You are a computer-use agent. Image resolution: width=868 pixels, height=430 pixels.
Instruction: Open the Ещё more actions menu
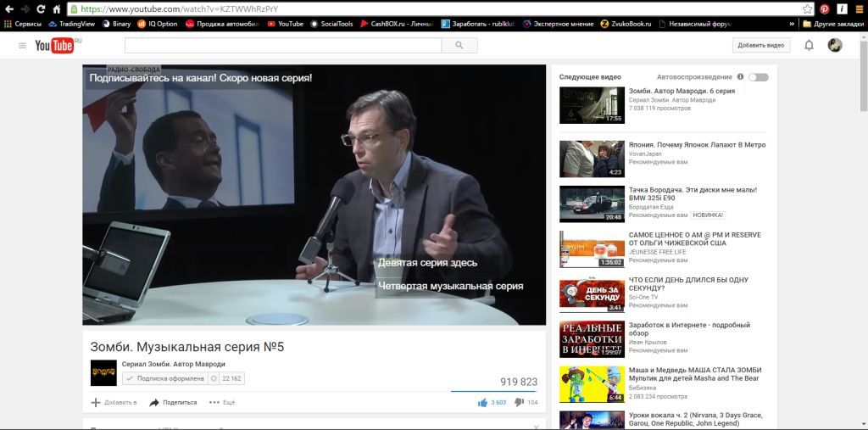222,402
